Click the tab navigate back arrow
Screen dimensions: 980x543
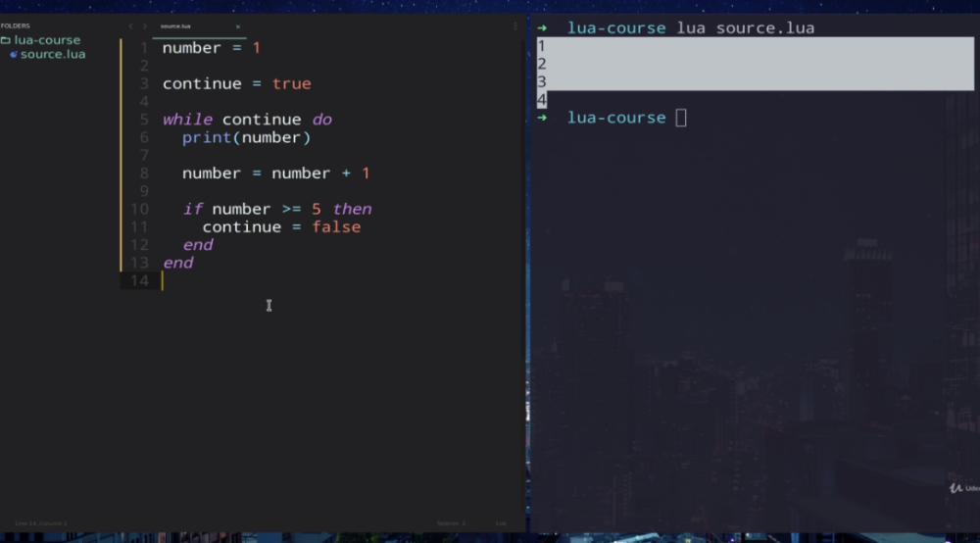130,26
